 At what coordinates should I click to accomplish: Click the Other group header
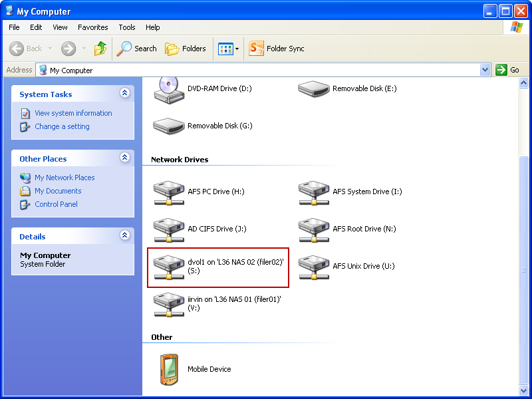(x=162, y=337)
